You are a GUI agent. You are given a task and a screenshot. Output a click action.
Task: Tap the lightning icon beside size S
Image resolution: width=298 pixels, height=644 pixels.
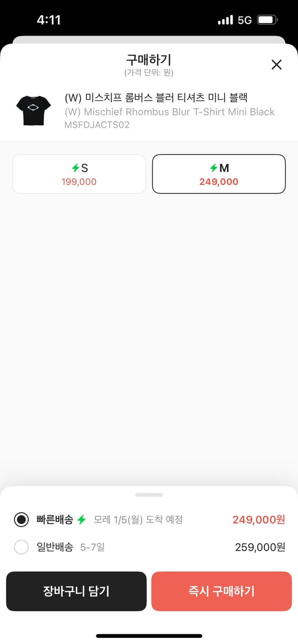[76, 168]
